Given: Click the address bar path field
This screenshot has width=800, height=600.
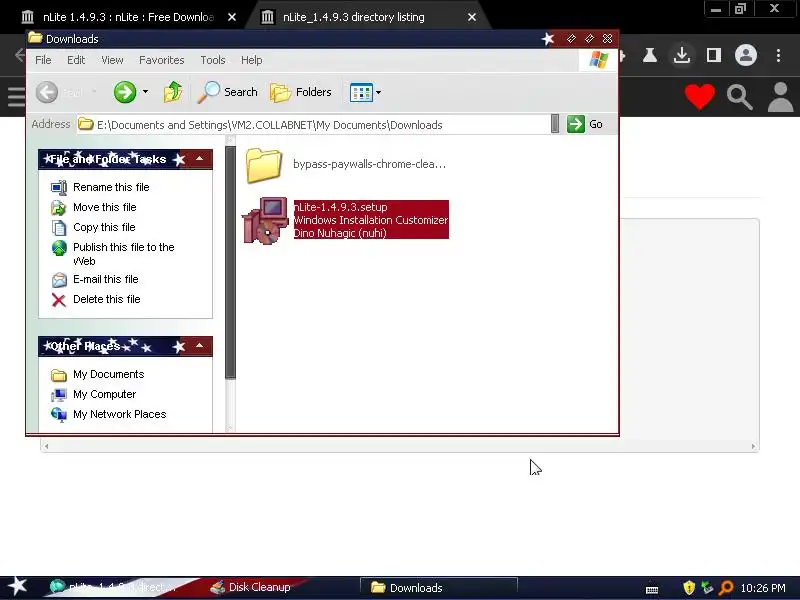Looking at the screenshot, I should 313,124.
